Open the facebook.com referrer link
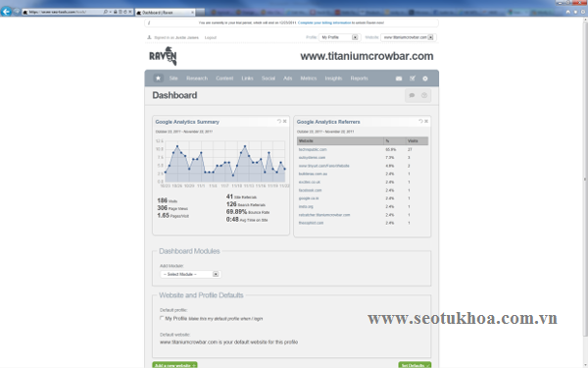The height and width of the screenshot is (368, 588). click(310, 190)
